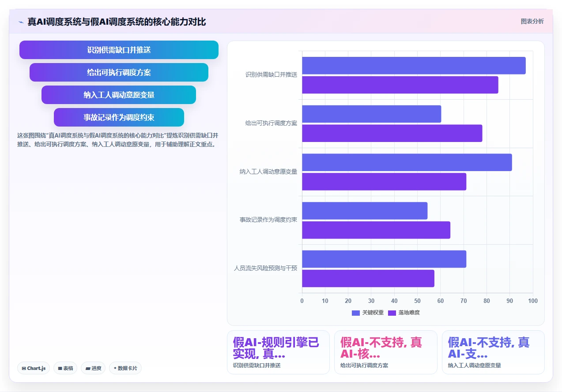The height and width of the screenshot is (392, 562).
Task: Select the 给出可执行调度方案 funnel pill
Action: pyautogui.click(x=119, y=72)
